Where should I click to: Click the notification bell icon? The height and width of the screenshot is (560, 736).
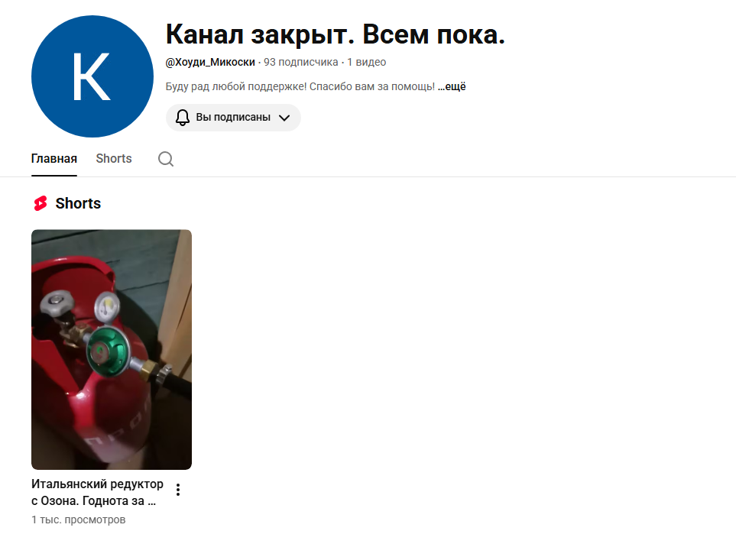coord(183,117)
